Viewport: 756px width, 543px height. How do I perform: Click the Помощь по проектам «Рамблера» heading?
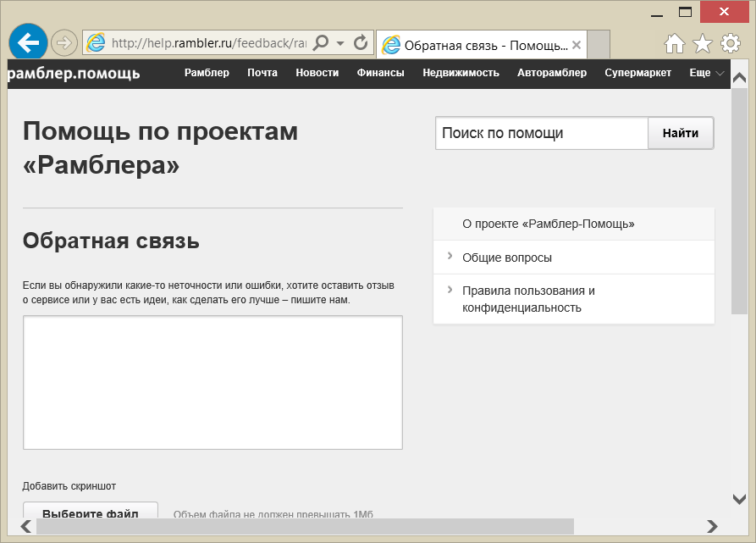tap(161, 147)
